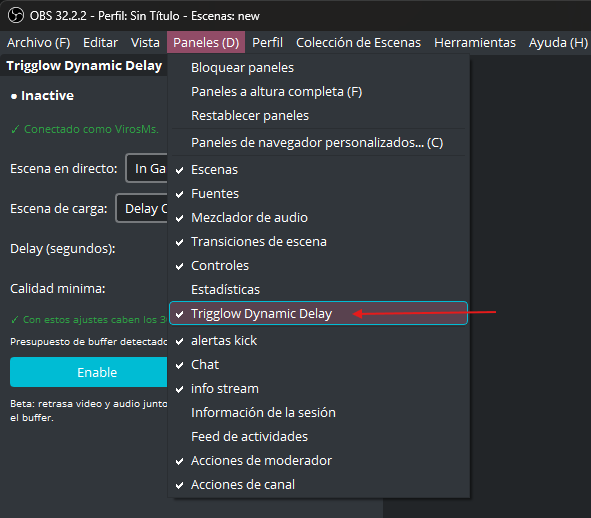
Task: Toggle Mezclador de audio panel
Action: 318,218
